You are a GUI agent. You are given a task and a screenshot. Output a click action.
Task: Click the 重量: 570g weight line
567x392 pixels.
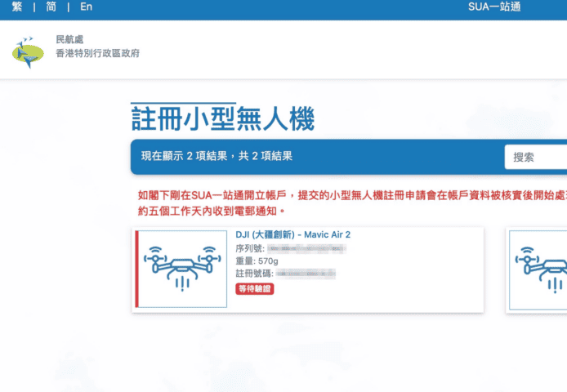(257, 261)
